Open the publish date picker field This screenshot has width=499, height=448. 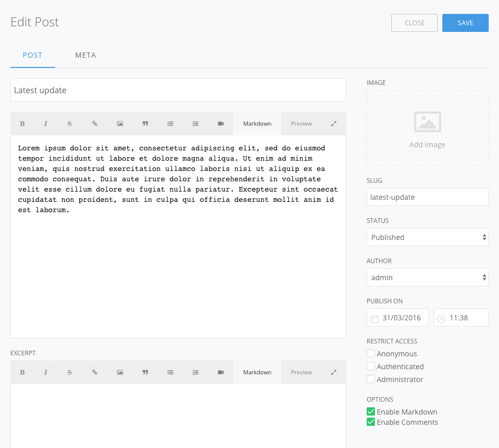tap(398, 318)
